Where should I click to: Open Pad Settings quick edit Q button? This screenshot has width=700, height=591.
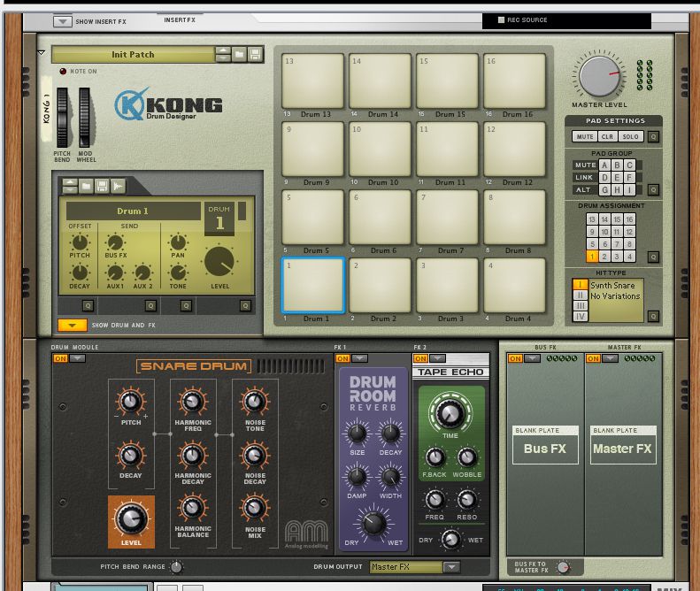coord(654,136)
